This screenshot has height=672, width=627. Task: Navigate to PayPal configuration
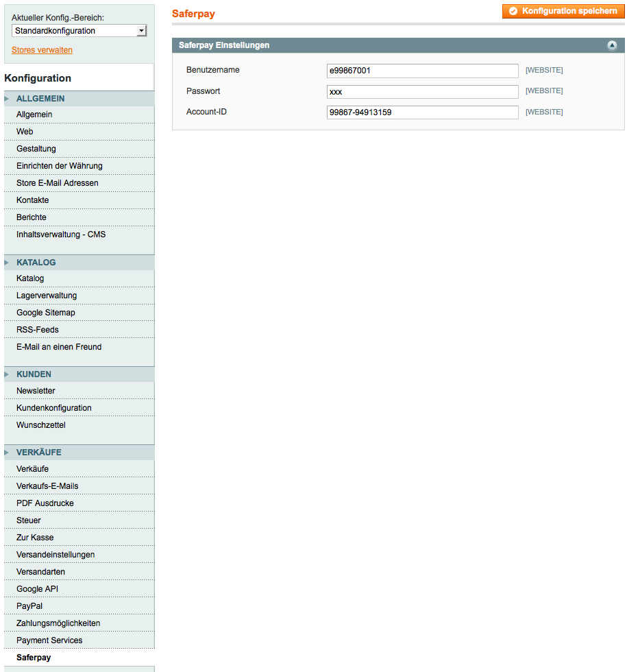[29, 606]
